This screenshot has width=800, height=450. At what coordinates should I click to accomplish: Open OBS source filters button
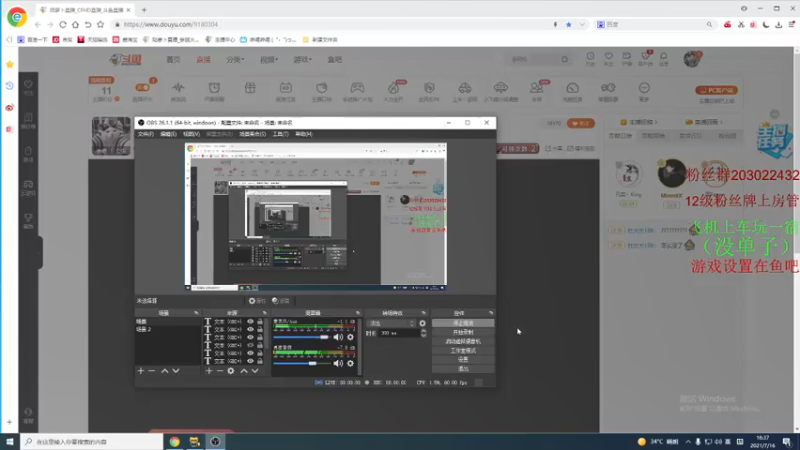(281, 301)
